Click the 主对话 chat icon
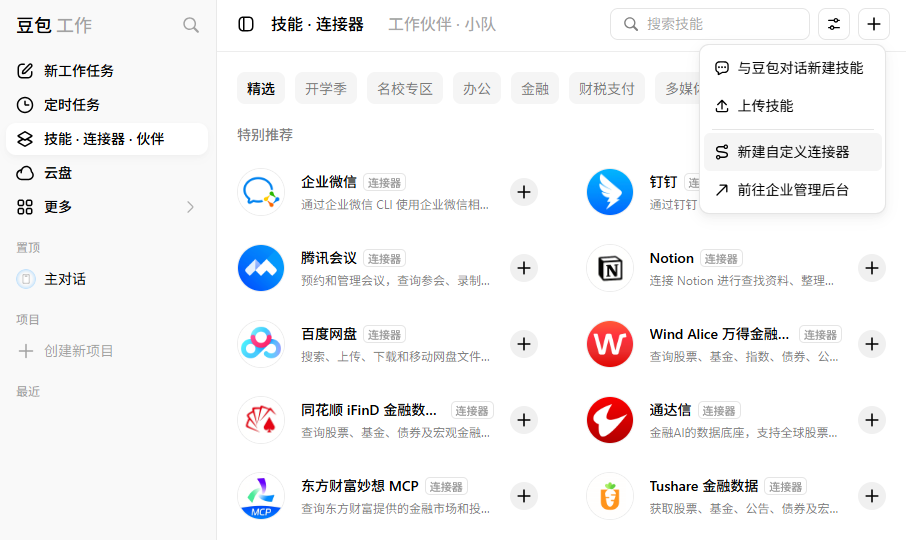Image resolution: width=906 pixels, height=540 pixels. 25,279
